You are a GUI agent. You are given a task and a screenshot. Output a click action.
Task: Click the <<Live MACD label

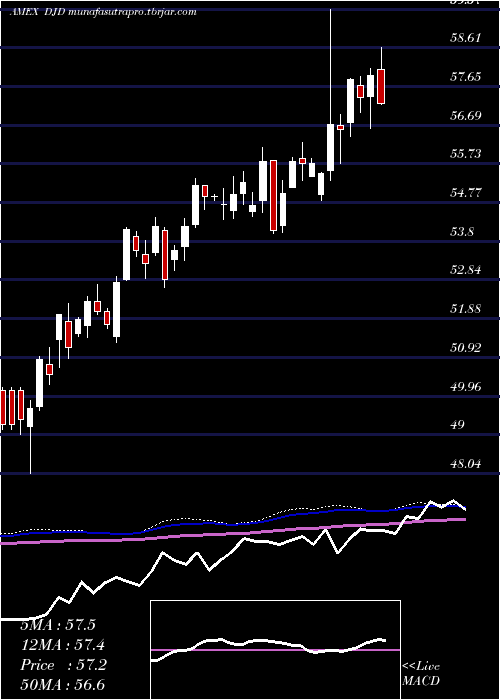421,674
